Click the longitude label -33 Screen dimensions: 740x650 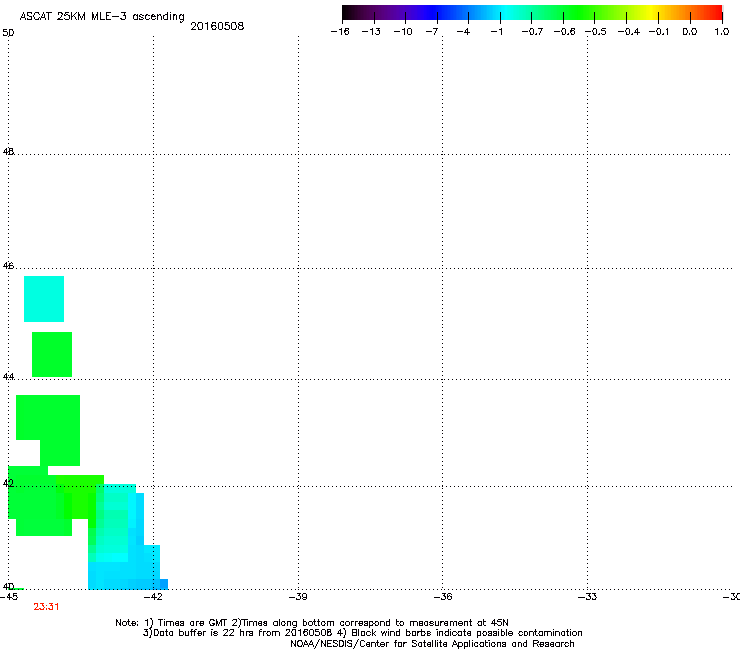point(588,597)
